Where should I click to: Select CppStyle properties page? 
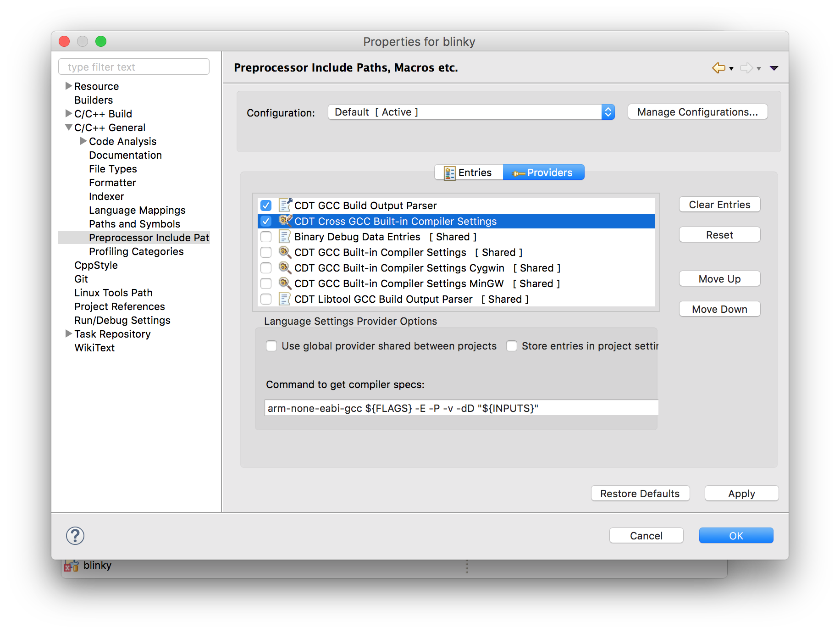pos(96,265)
